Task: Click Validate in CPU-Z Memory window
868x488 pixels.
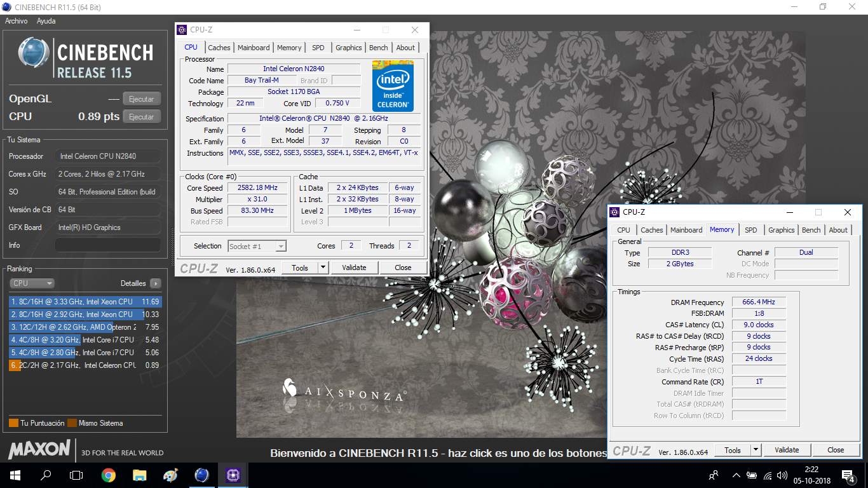Action: (x=787, y=451)
